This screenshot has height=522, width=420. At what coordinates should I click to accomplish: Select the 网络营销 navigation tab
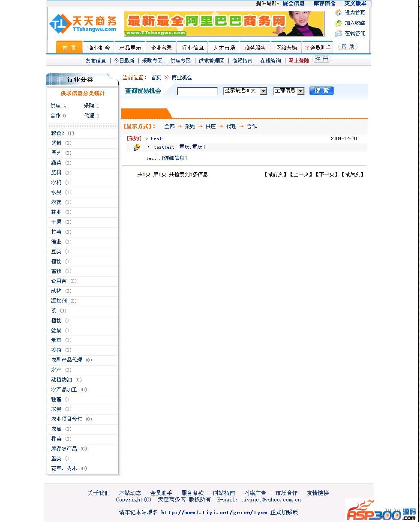(286, 48)
